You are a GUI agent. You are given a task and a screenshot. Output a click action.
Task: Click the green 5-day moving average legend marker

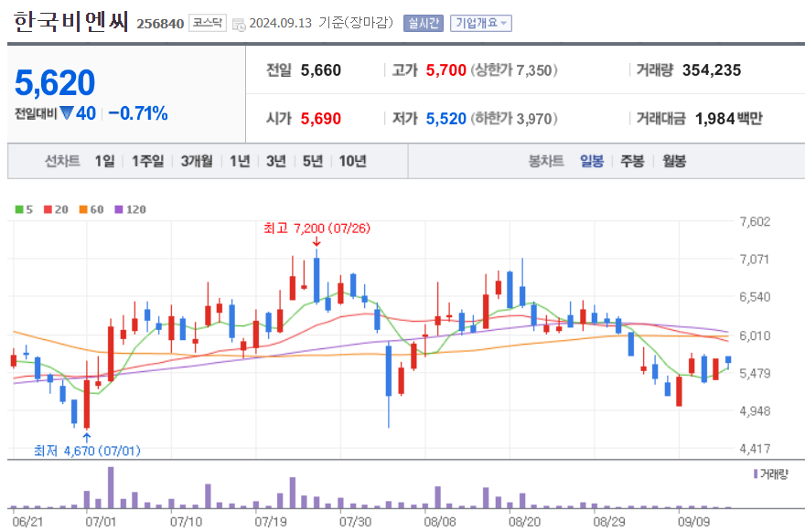tap(19, 209)
